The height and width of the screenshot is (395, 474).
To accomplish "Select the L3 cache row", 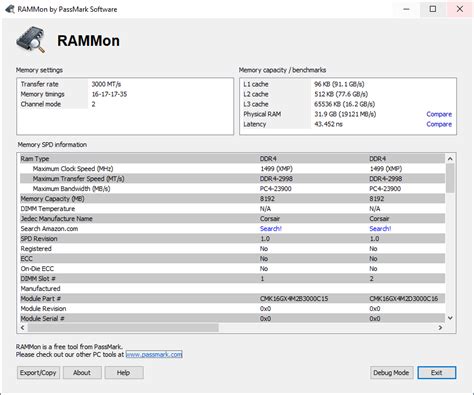I will 348,104.
